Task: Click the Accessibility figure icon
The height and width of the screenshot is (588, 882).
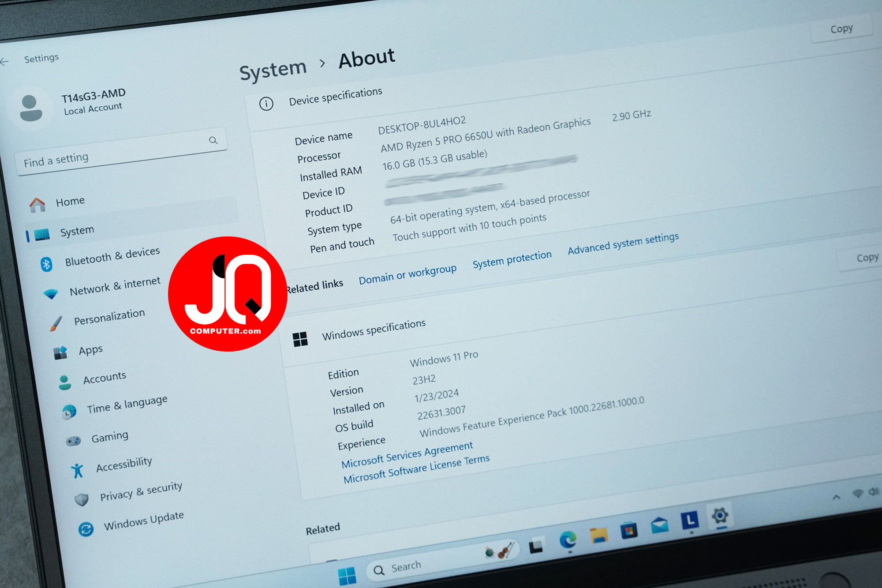Action: click(77, 471)
